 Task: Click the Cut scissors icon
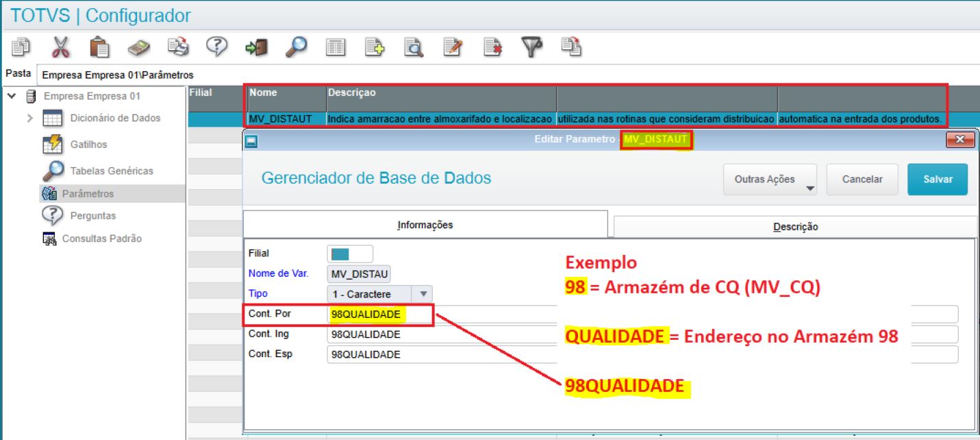61,47
